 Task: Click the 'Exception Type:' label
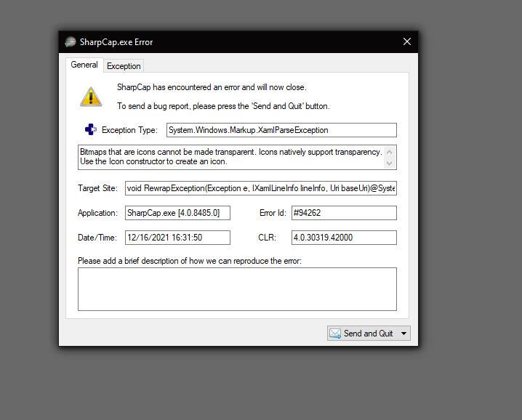129,130
